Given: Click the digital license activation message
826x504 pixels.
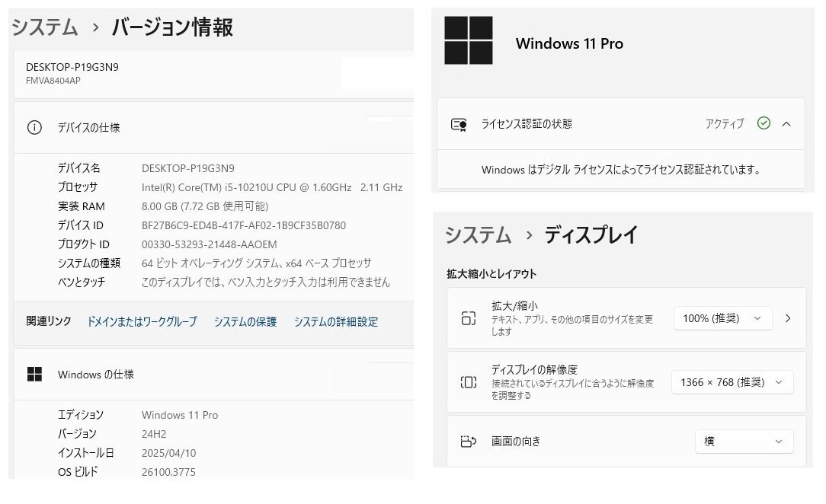Looking at the screenshot, I should click(621, 170).
